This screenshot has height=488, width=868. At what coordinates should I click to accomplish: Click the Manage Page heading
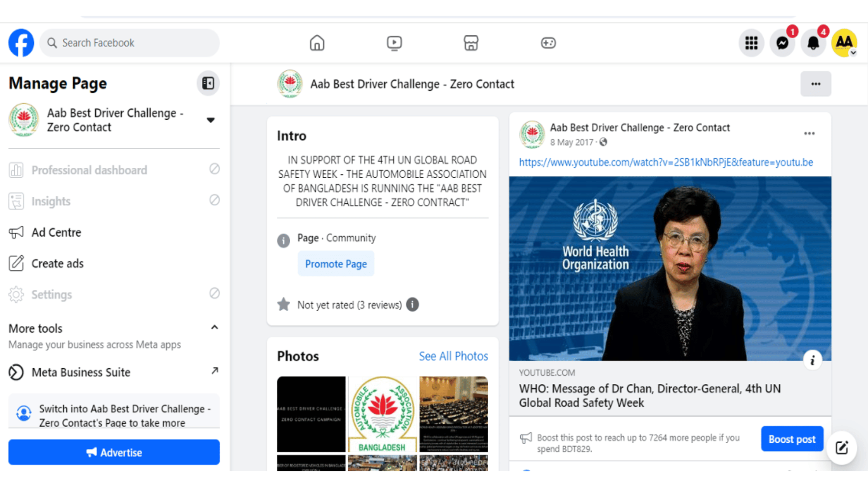(58, 83)
